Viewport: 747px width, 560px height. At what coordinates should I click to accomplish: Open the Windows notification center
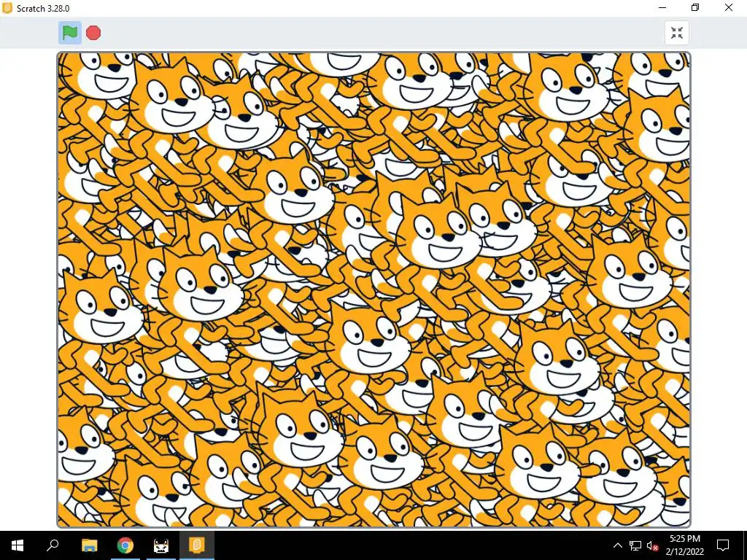723,545
